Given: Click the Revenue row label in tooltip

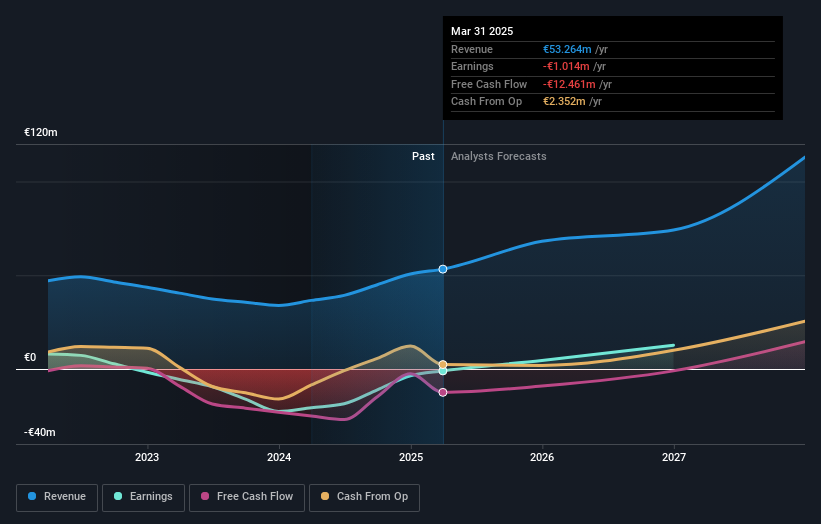Looking at the screenshot, I should pyautogui.click(x=472, y=49).
